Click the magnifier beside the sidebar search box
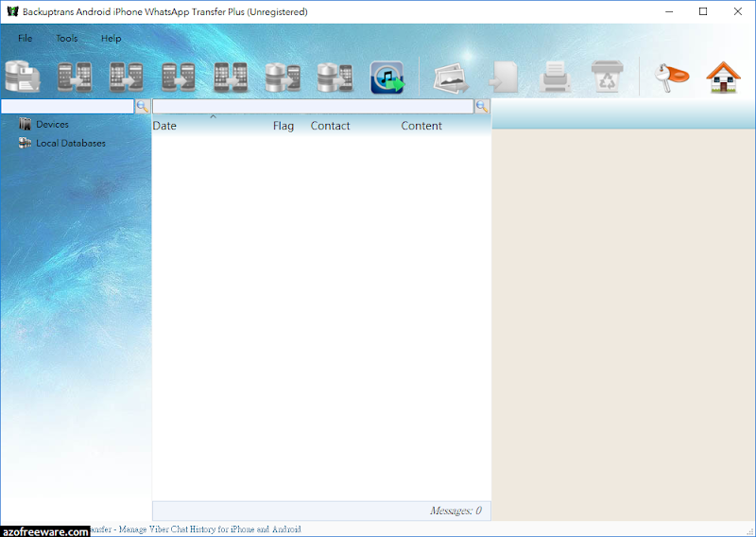This screenshot has height=537, width=756. (143, 106)
